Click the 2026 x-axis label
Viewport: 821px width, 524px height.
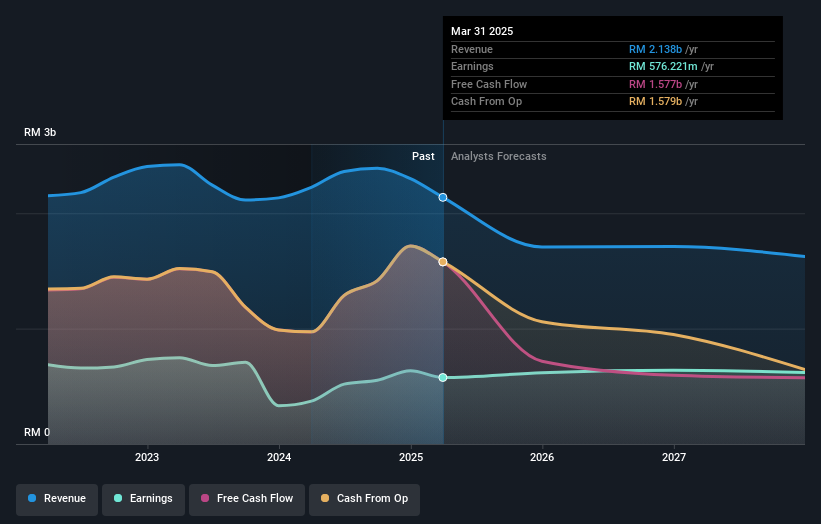542,457
